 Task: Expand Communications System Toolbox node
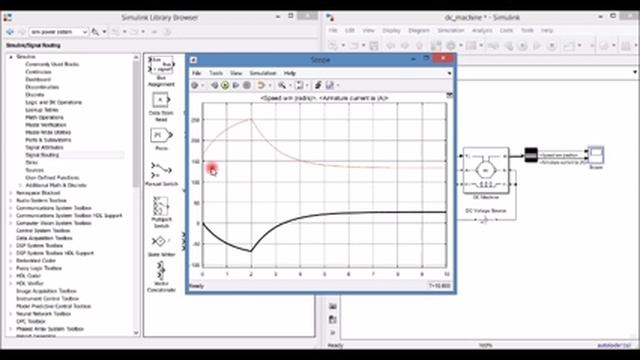pos(11,208)
